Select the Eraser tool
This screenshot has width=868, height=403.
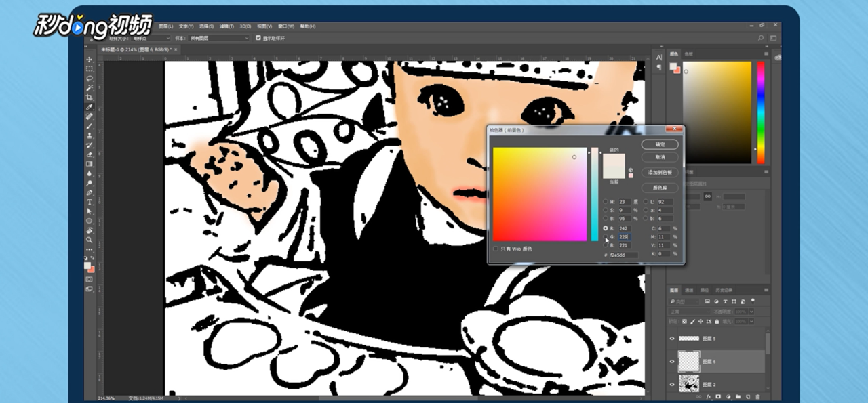[89, 154]
